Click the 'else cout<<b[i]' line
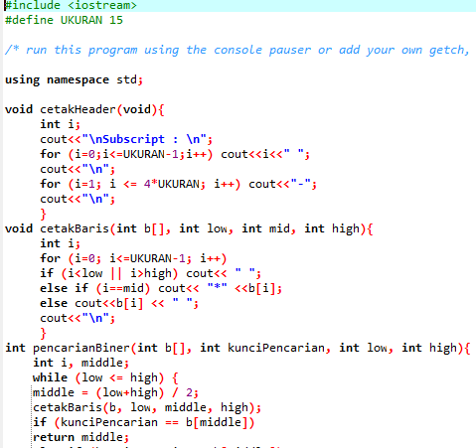The height and width of the screenshot is (448, 476). click(x=119, y=303)
